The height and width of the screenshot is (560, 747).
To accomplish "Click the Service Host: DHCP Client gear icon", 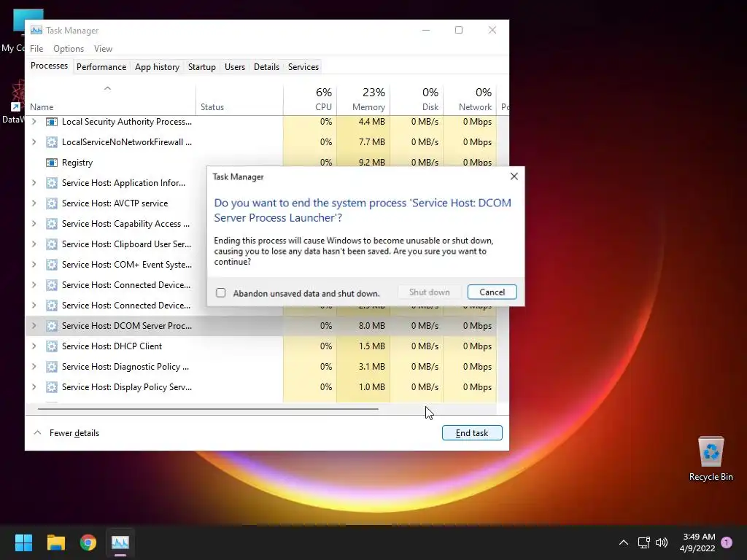I will point(52,346).
